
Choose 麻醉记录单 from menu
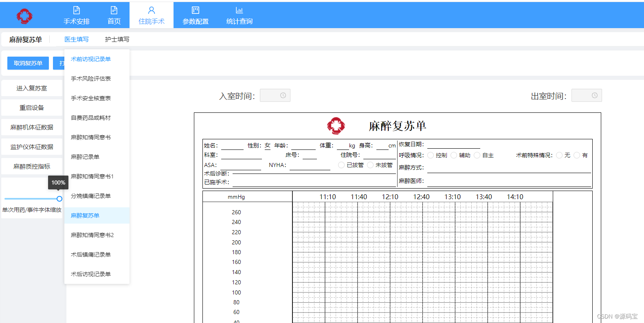coord(97,157)
